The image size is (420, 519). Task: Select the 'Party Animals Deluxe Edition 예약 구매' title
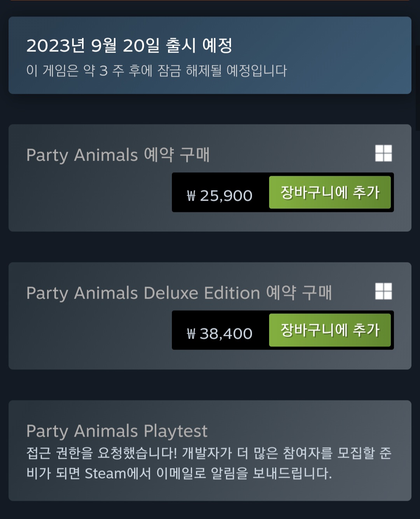coord(179,293)
